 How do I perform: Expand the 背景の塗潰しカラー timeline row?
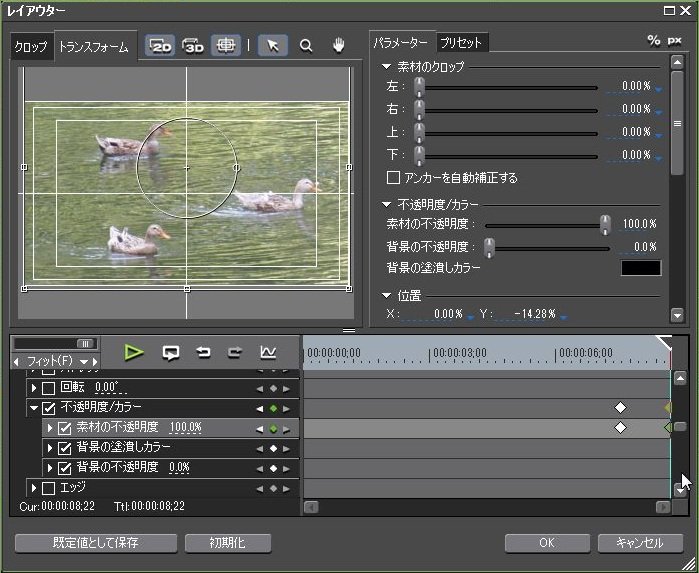(50, 448)
